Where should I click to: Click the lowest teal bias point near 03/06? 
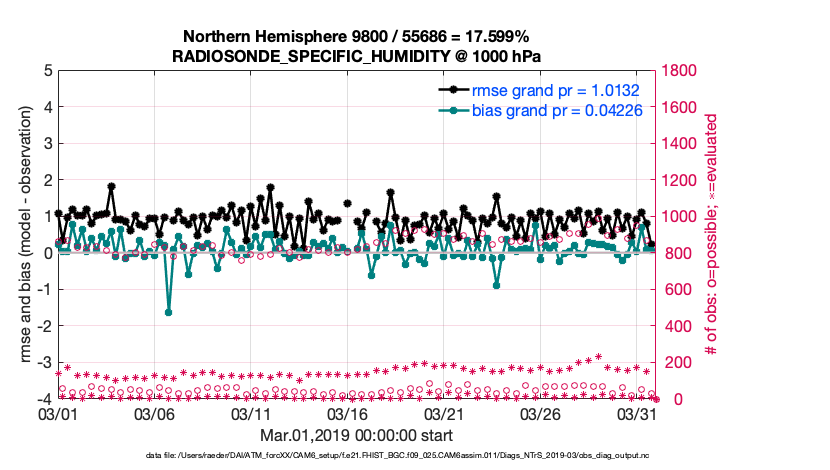168,312
